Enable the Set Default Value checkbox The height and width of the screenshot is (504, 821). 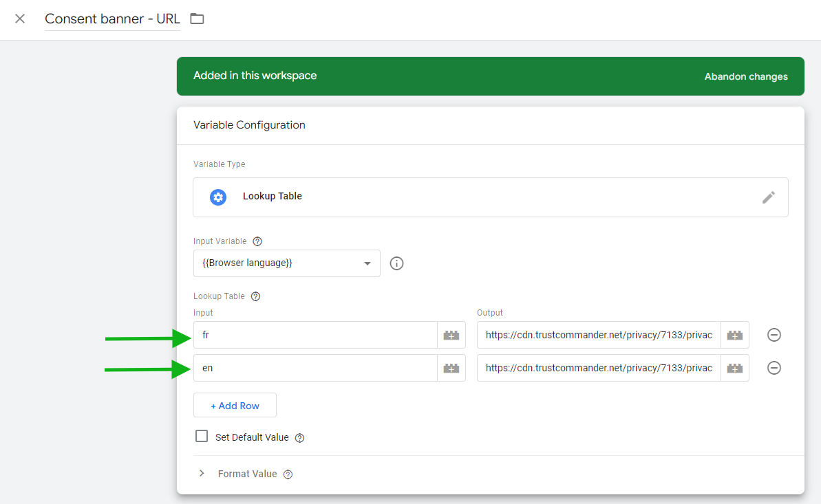(202, 437)
